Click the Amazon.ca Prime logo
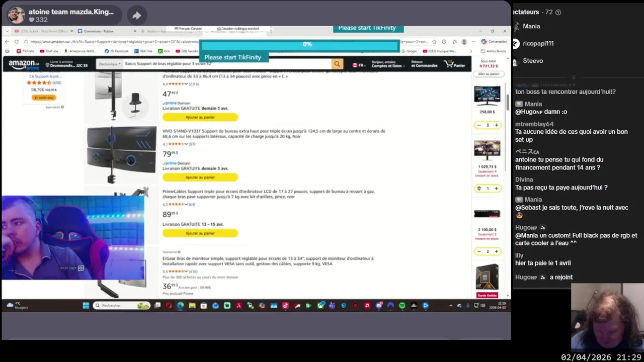 pyautogui.click(x=24, y=64)
